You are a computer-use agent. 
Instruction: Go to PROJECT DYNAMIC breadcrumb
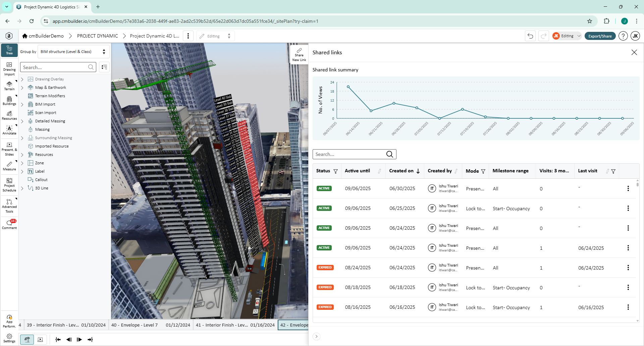pyautogui.click(x=98, y=36)
